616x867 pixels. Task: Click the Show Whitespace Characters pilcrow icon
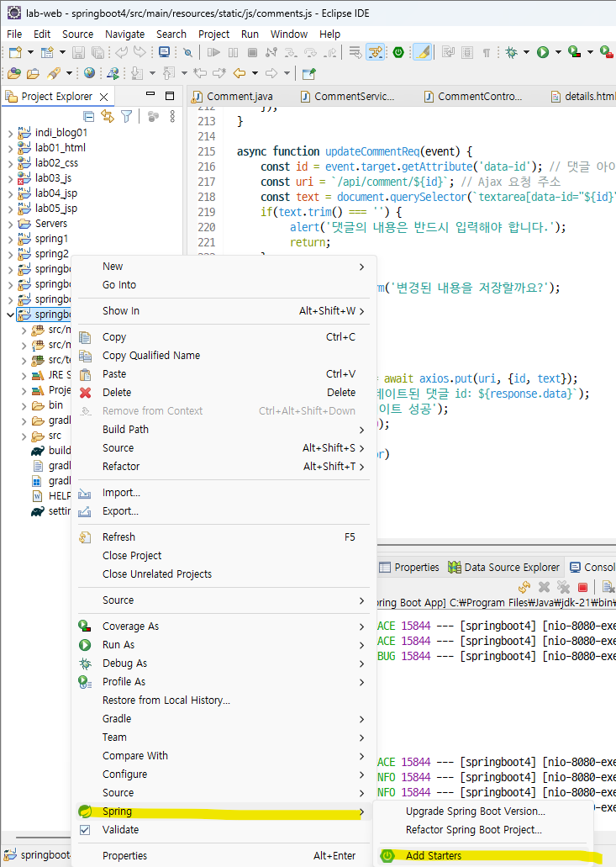click(x=487, y=52)
